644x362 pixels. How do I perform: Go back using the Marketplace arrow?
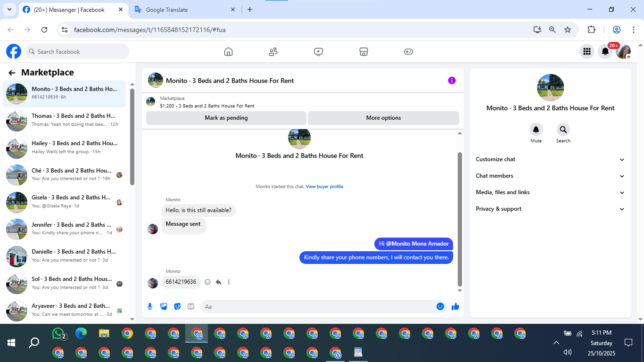point(12,73)
